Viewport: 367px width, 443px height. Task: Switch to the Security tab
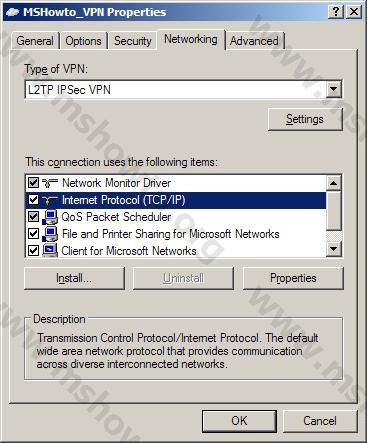pyautogui.click(x=133, y=41)
